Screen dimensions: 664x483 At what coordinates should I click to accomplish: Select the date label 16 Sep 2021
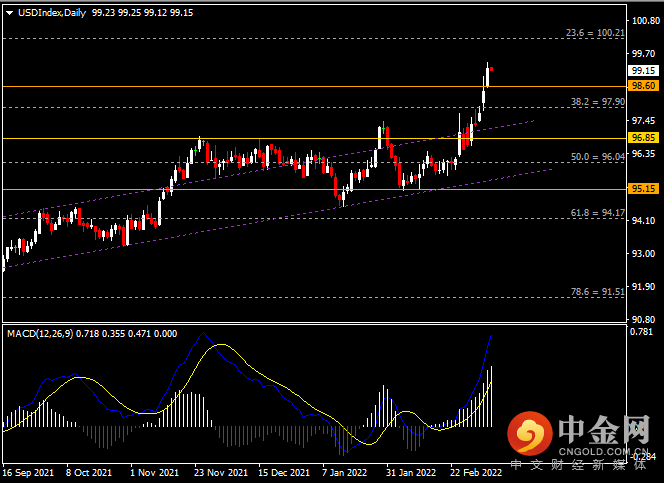[x=28, y=472]
